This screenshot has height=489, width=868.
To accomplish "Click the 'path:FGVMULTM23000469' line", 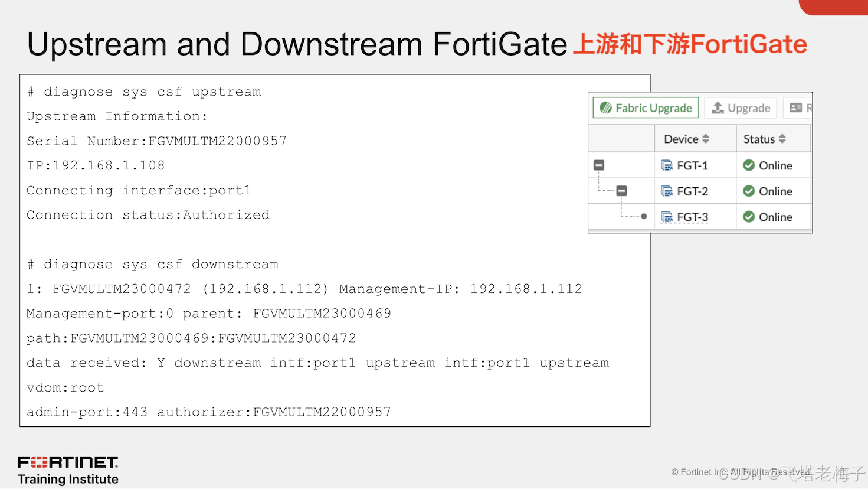I will [x=191, y=338].
